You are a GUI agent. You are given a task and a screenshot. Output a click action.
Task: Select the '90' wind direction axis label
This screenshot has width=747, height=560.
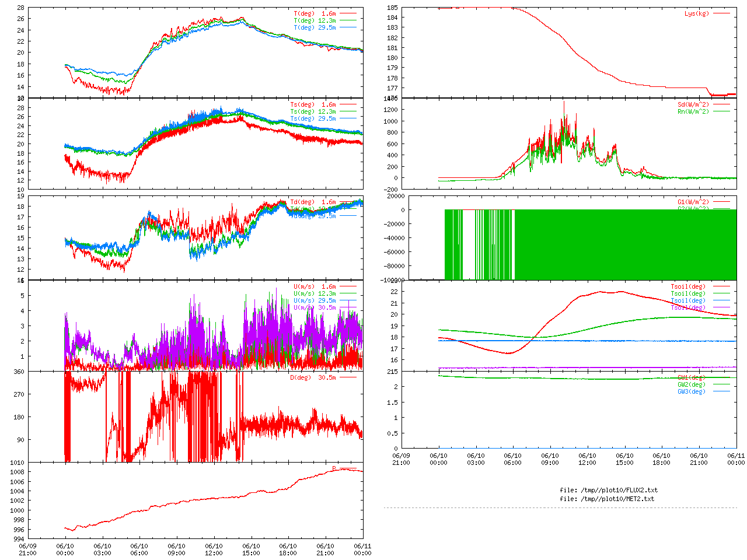(x=20, y=440)
